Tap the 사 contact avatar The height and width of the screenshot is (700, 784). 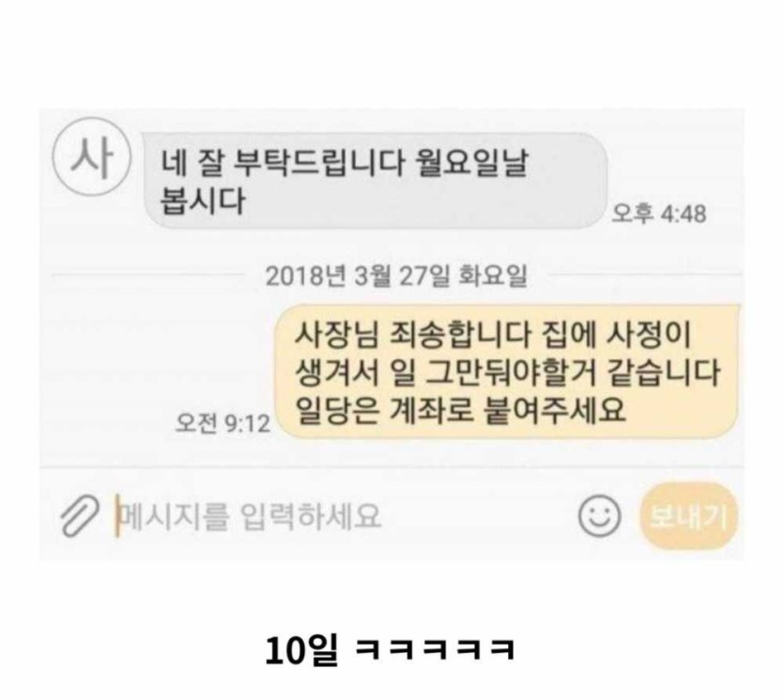point(91,157)
